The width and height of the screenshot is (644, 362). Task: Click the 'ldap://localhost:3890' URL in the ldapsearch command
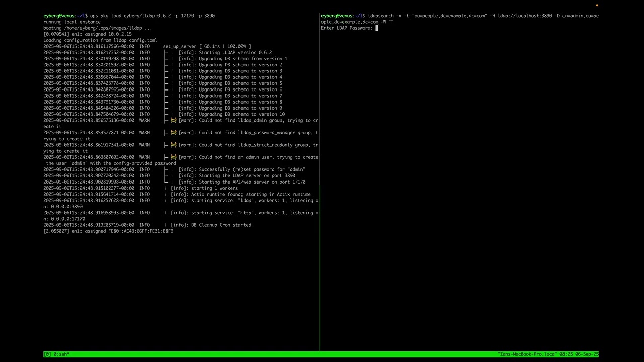(525, 16)
